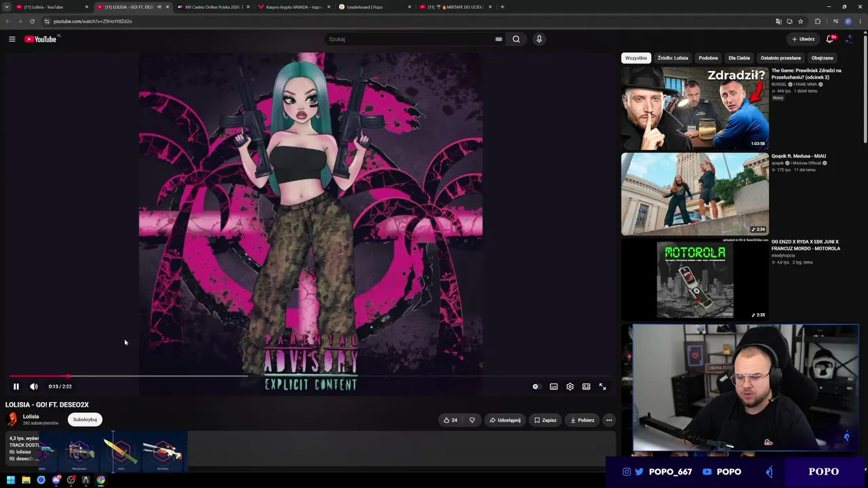This screenshot has height=488, width=868.
Task: Open OG ENZO X RYDA MOTOROLA title
Action: click(806, 245)
